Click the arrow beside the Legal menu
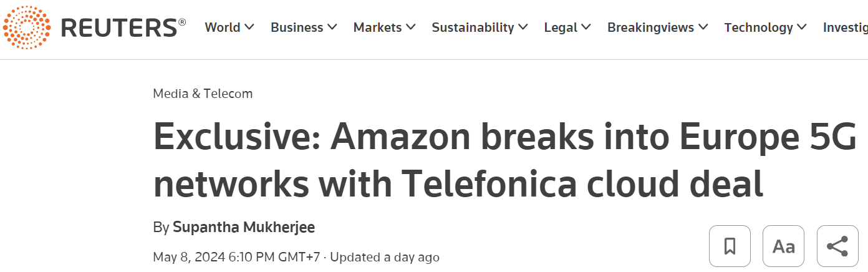 point(586,27)
